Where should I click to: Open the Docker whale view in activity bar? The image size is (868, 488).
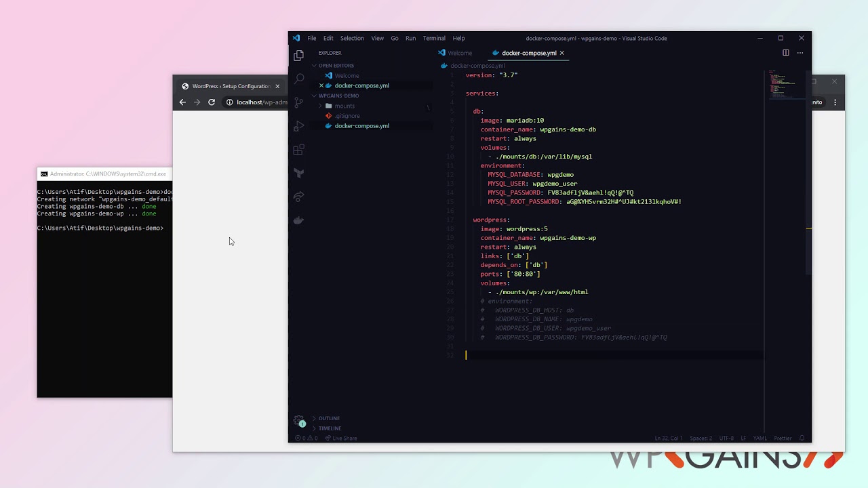pos(299,220)
